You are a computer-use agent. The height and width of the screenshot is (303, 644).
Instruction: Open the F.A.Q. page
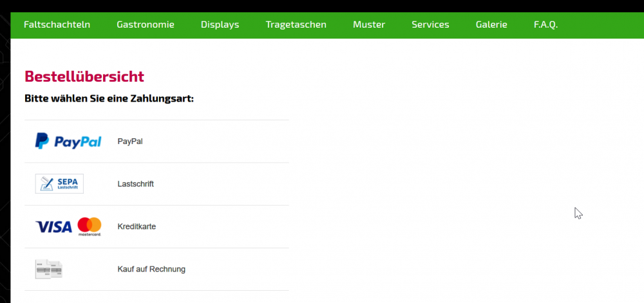(x=545, y=24)
